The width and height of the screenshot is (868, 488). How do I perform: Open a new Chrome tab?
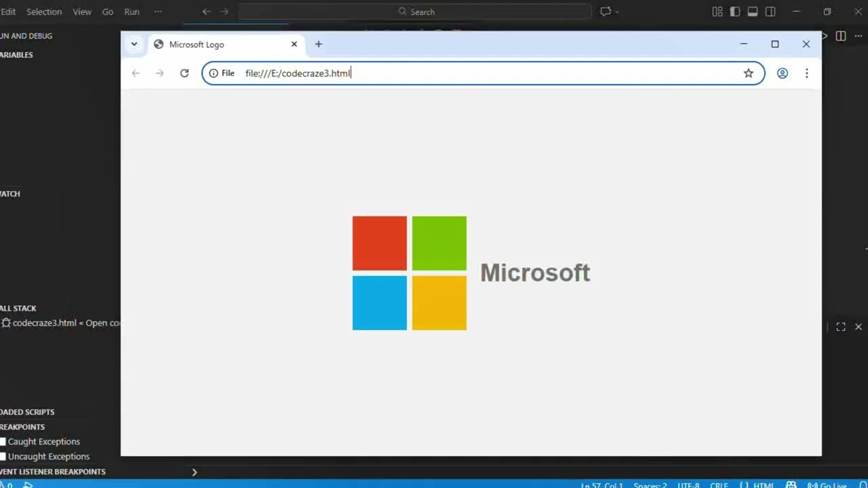pos(318,44)
